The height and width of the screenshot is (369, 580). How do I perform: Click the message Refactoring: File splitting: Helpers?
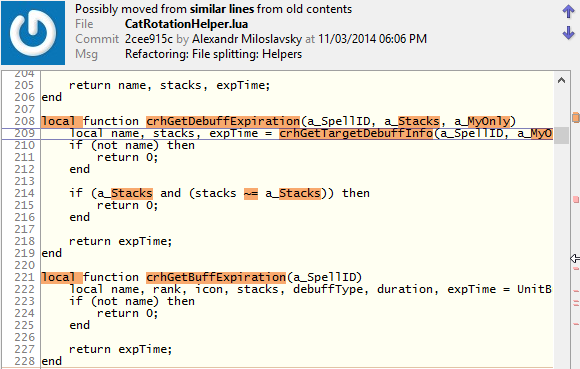click(x=213, y=54)
